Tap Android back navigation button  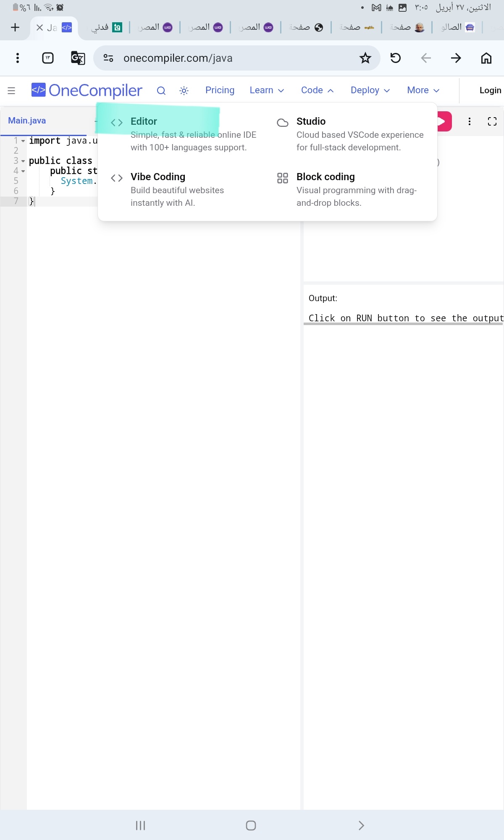click(x=362, y=825)
